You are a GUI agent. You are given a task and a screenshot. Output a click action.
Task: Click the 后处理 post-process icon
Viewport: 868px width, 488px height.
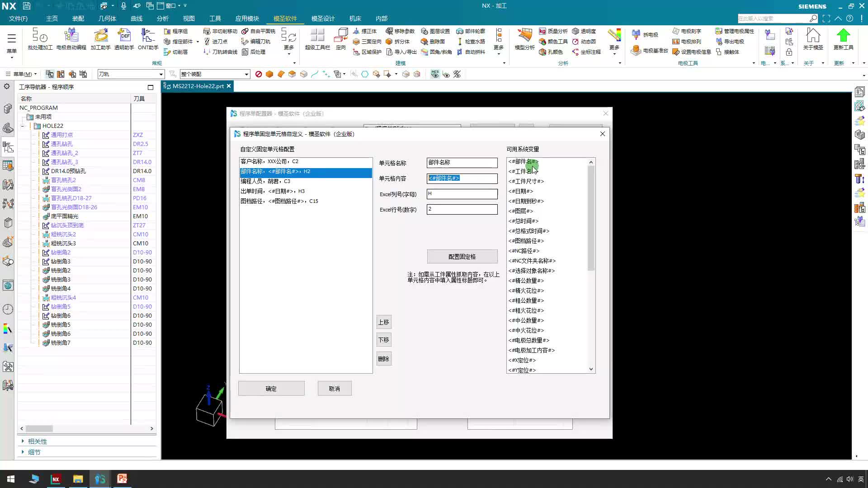click(245, 52)
